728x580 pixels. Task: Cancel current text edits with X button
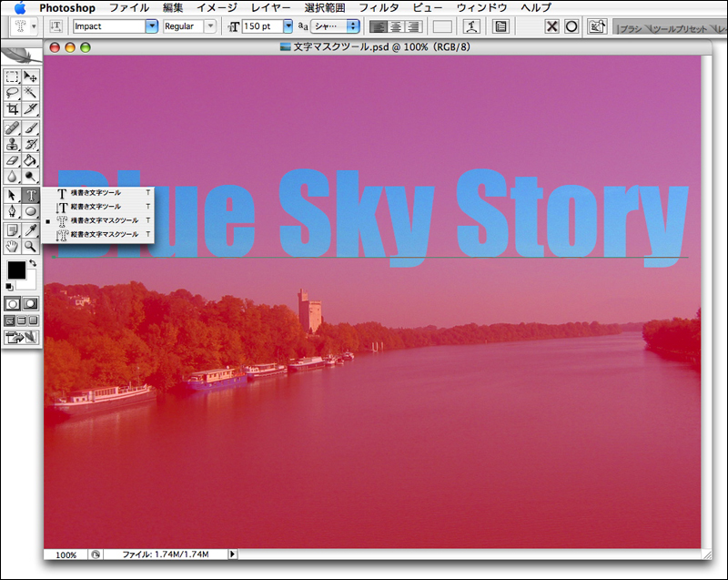click(x=552, y=26)
